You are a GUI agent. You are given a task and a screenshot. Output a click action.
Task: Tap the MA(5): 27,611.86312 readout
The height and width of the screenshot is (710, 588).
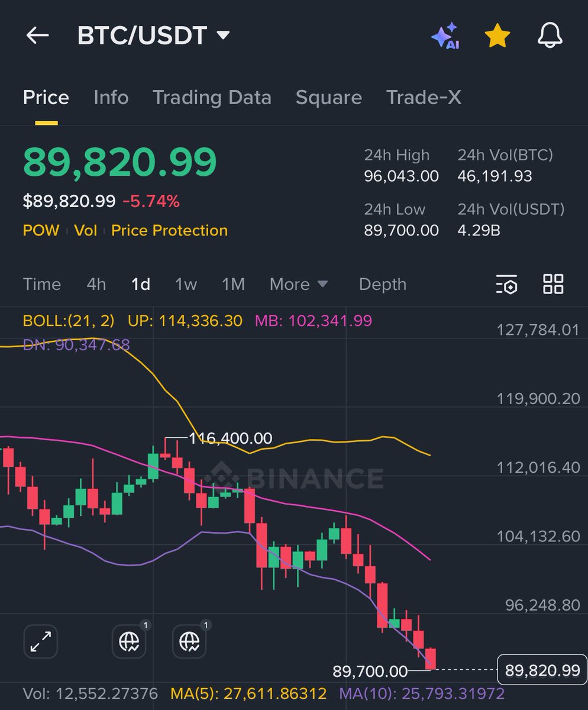248,693
